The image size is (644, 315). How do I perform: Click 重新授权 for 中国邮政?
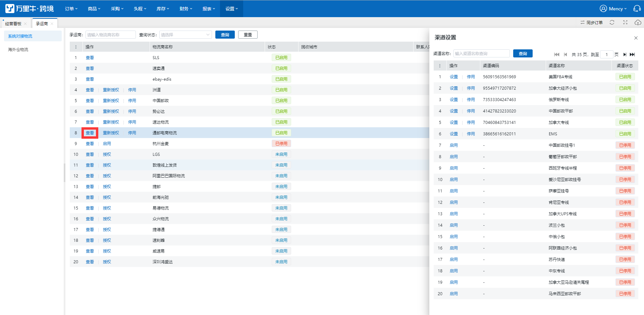coord(111,101)
